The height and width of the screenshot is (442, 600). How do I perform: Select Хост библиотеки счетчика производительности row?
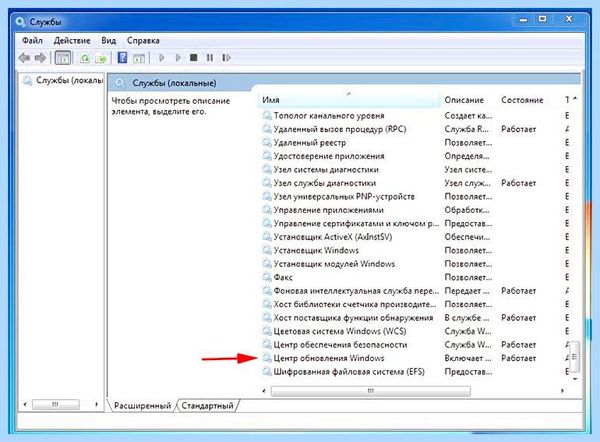pyautogui.click(x=355, y=304)
